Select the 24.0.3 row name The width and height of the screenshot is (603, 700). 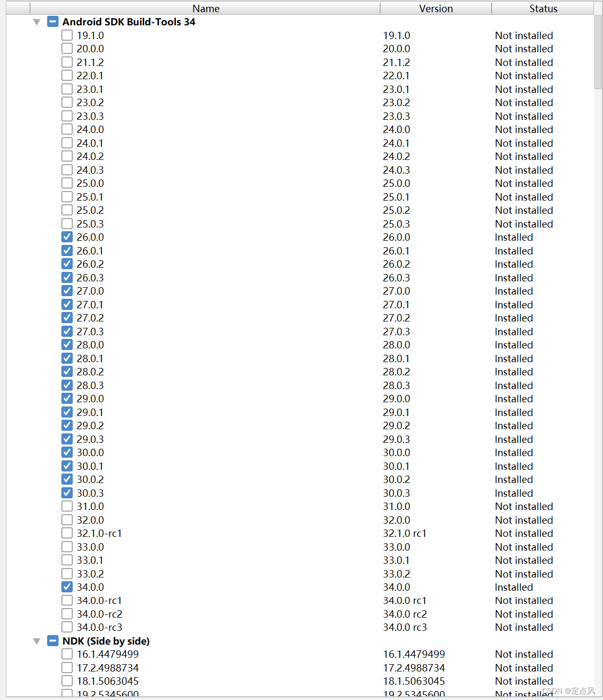(x=90, y=170)
